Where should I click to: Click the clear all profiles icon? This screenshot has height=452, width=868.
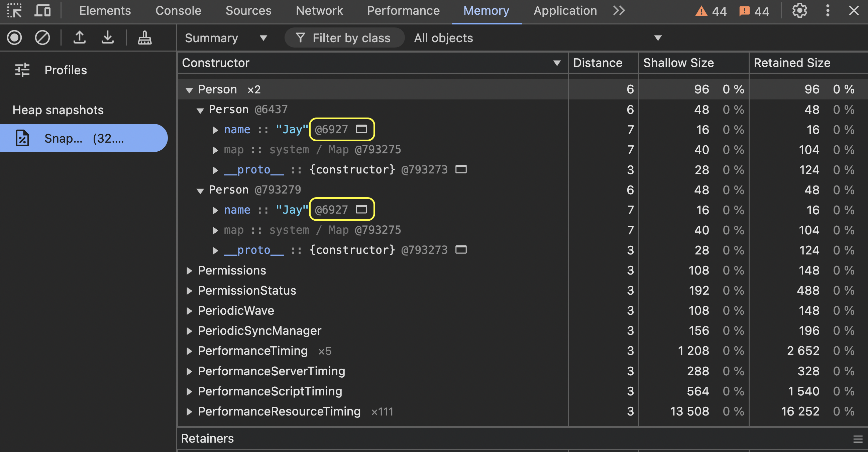pyautogui.click(x=42, y=37)
